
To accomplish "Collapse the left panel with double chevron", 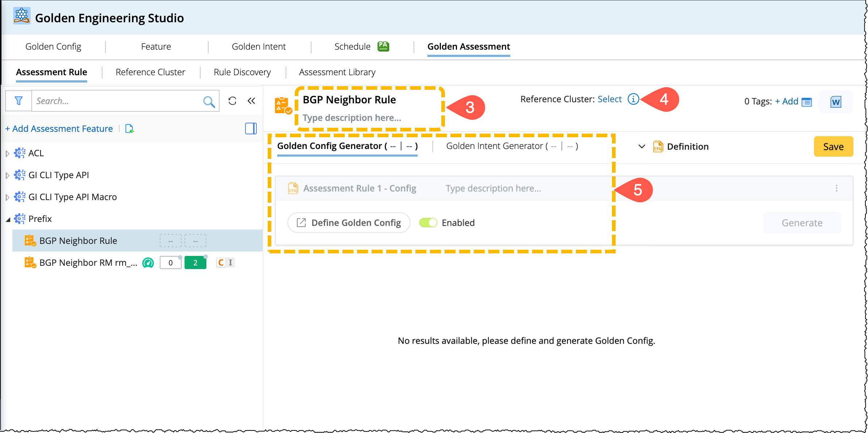I will pyautogui.click(x=251, y=101).
